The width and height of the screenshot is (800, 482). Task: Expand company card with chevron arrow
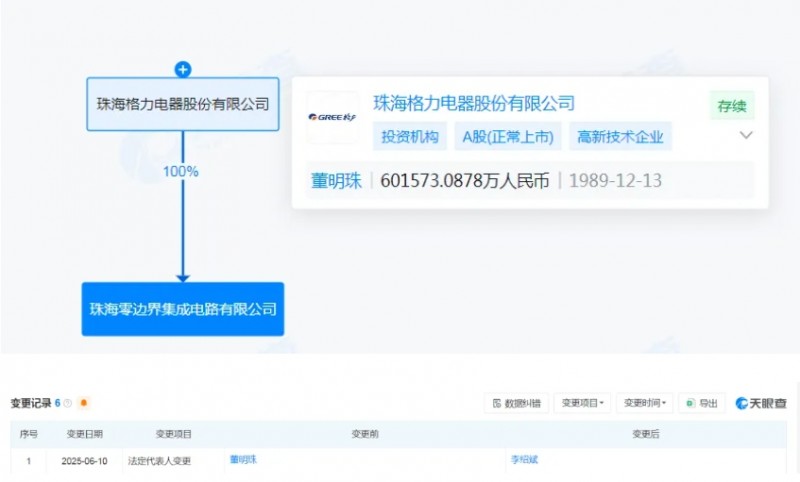point(746,135)
